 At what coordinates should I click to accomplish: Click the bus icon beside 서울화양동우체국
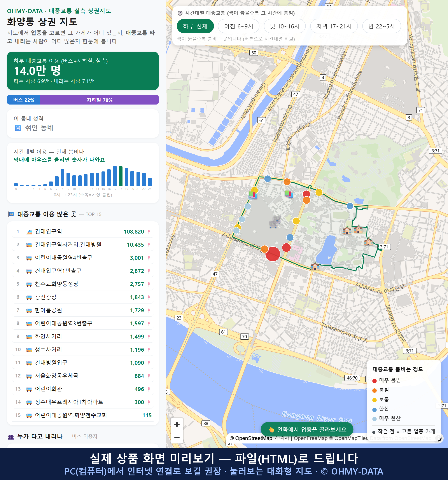29,376
